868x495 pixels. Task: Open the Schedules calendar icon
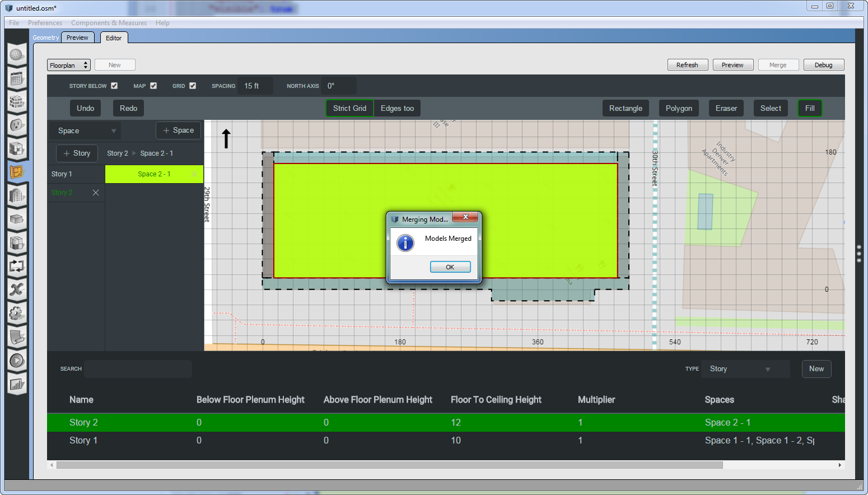[x=16, y=79]
